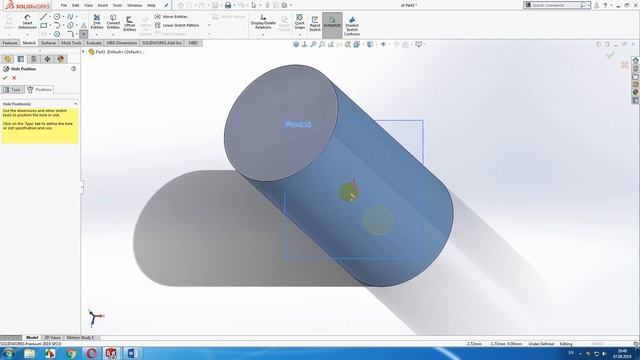Viewport: 640px width, 360px height.
Task: Click the Offset Entities tool
Action: click(x=129, y=23)
